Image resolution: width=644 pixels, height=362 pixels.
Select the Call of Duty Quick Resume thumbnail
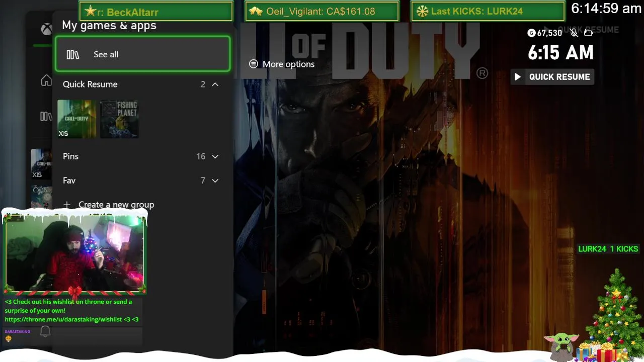[77, 119]
